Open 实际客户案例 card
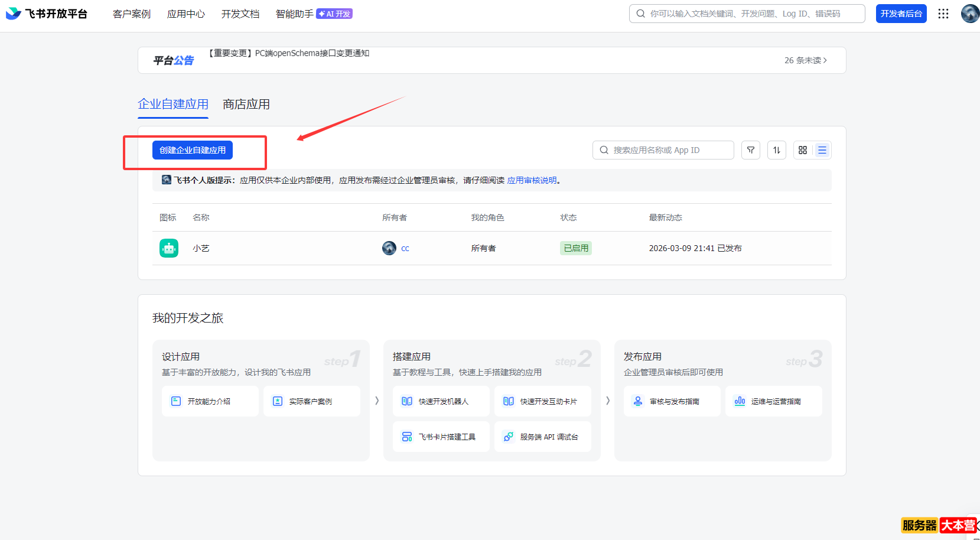This screenshot has height=540, width=980. 312,401
